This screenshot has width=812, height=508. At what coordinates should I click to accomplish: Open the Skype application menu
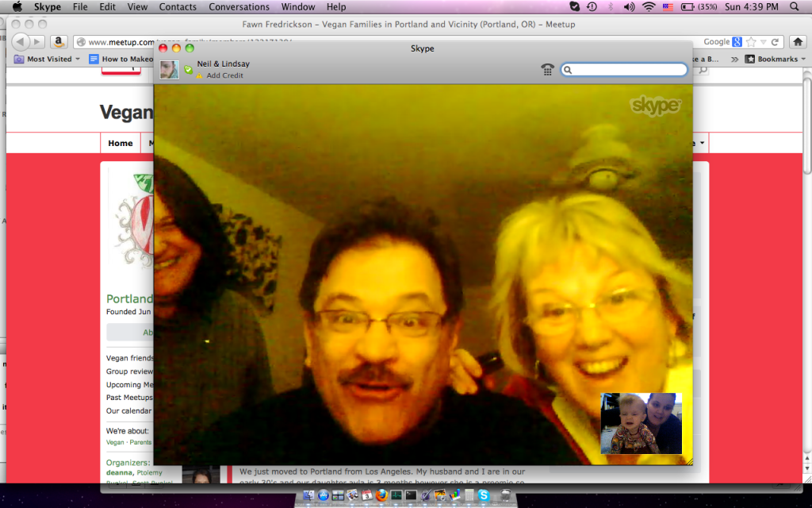tap(48, 6)
